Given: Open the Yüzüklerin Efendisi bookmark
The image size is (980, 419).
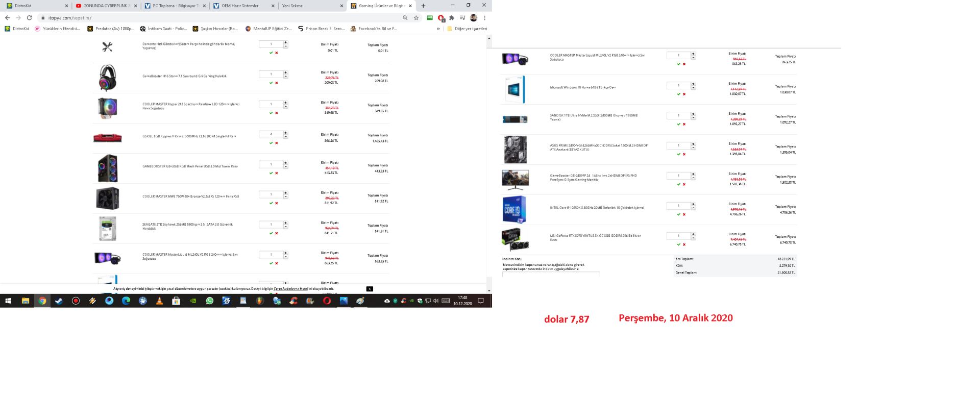Looking at the screenshot, I should tap(57, 29).
